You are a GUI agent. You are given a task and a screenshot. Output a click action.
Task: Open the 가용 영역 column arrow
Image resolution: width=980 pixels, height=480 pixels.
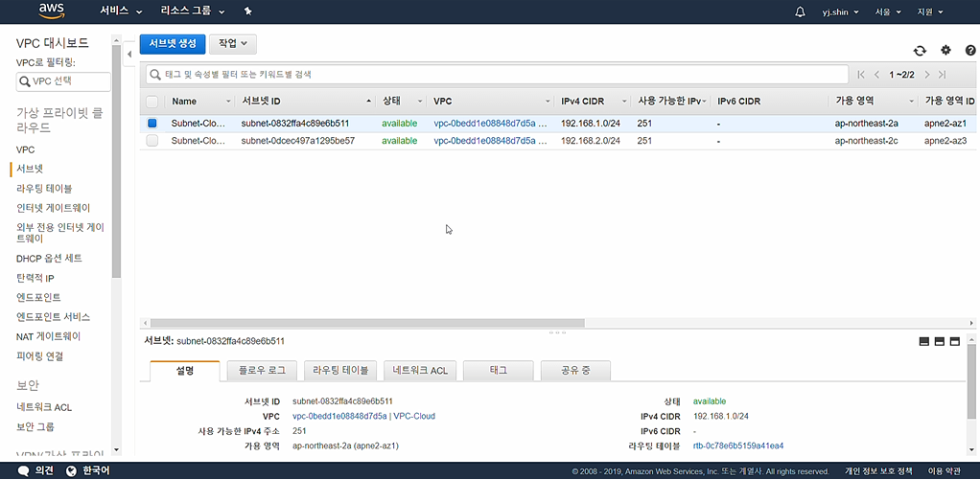click(x=912, y=102)
